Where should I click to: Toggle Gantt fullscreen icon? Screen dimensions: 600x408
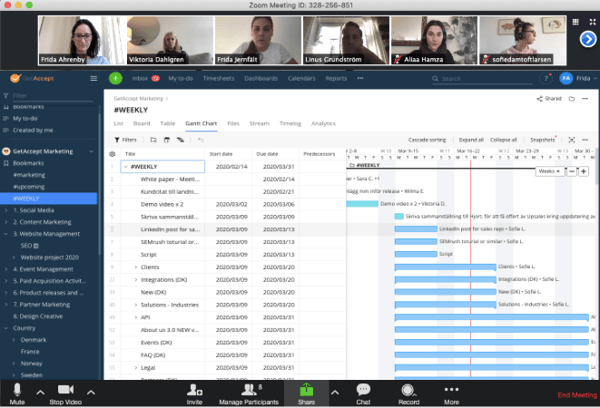(x=571, y=140)
